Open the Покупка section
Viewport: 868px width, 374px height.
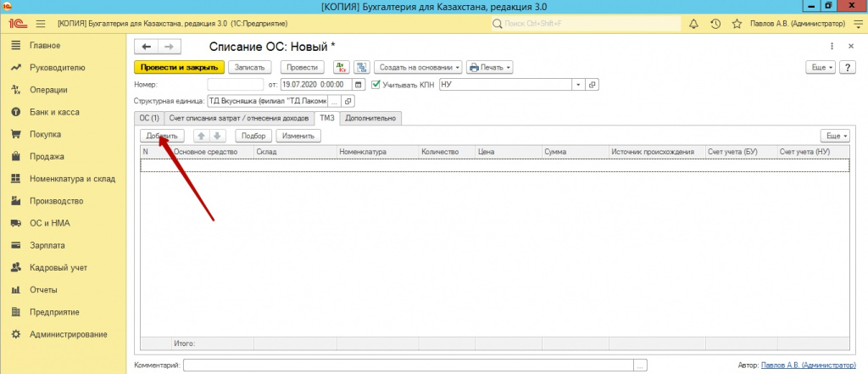[x=46, y=134]
